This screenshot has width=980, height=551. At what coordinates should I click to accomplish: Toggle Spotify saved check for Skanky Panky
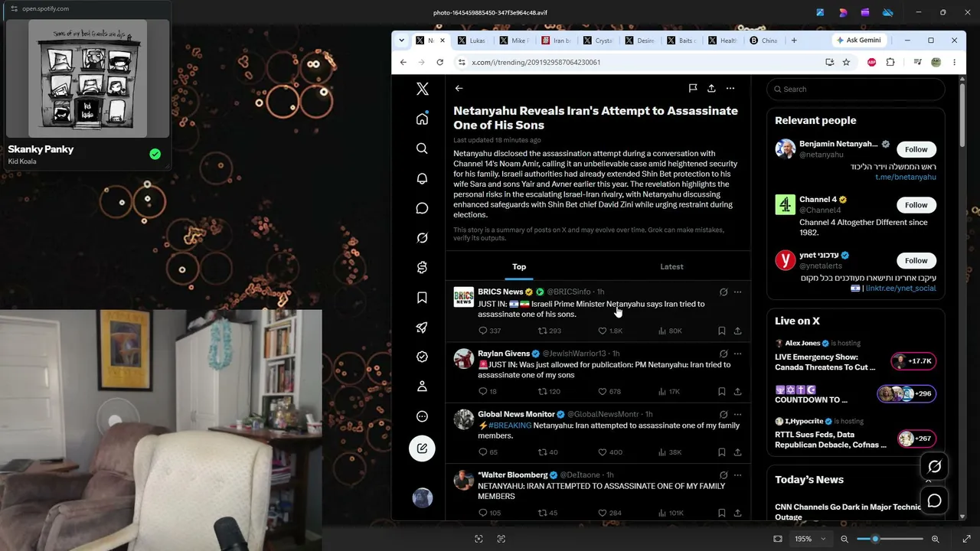tap(155, 155)
